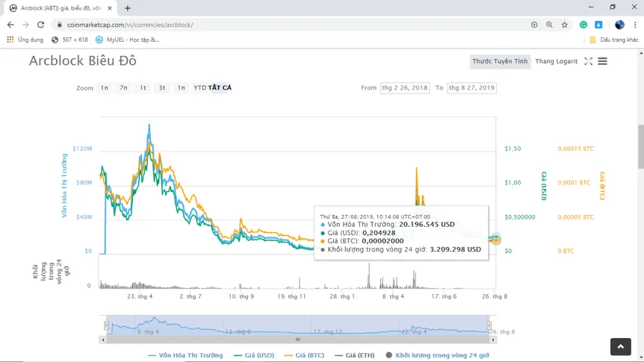644x362 pixels.
Task: Open the Ứng dụng apps shortcut
Action: [x=25, y=40]
